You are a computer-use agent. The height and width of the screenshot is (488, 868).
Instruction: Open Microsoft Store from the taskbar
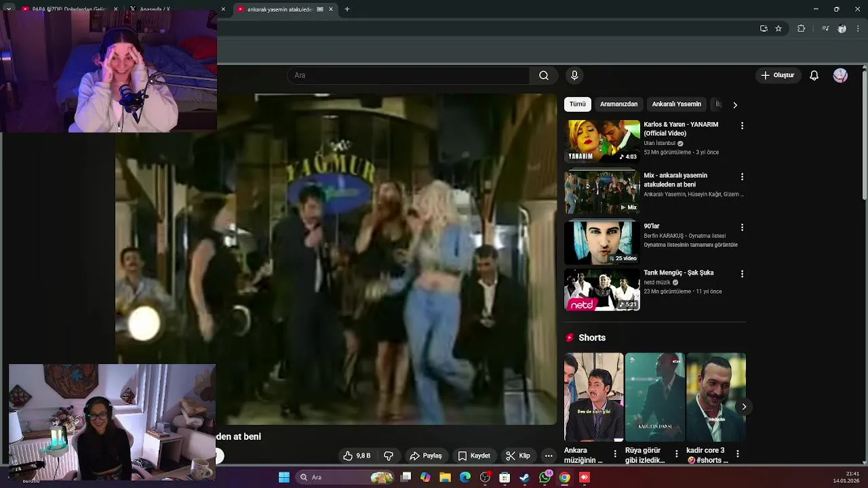tap(505, 478)
